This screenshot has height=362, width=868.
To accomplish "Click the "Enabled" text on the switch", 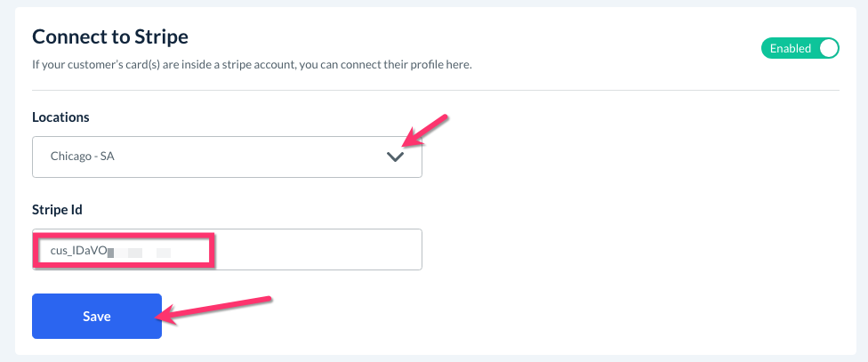I will pyautogui.click(x=790, y=48).
